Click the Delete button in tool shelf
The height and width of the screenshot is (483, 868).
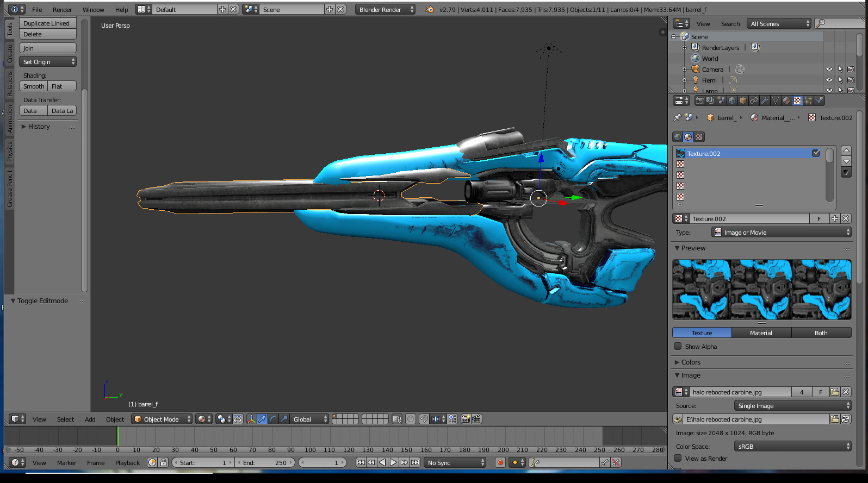pyautogui.click(x=48, y=34)
